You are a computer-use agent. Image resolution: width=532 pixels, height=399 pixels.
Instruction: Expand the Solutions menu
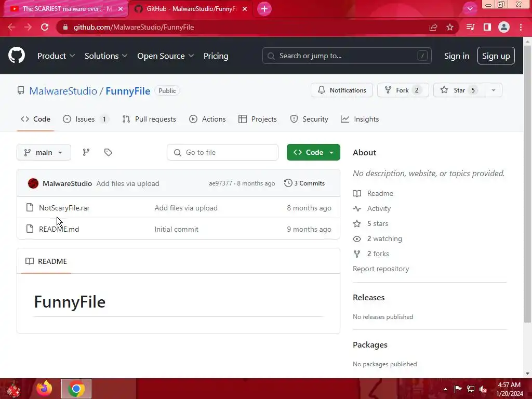coord(106,56)
